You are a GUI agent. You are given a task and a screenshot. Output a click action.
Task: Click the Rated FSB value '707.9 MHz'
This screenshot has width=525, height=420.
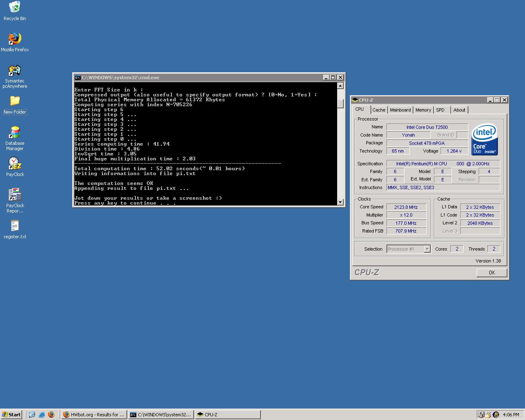click(406, 231)
